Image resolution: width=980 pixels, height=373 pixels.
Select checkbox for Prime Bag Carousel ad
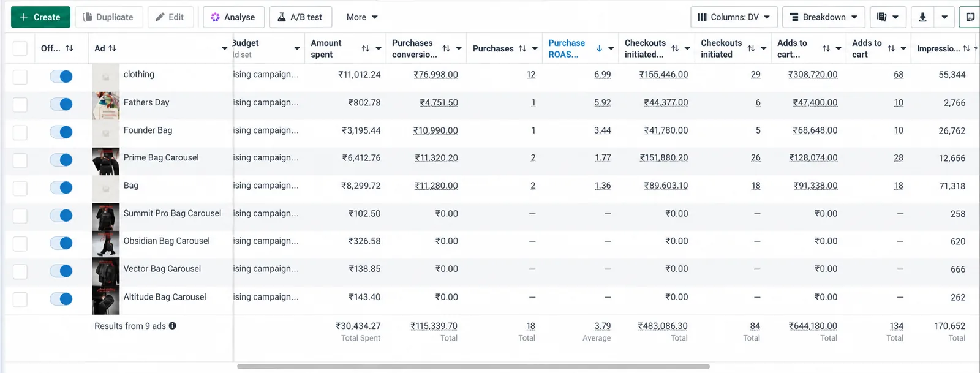[x=20, y=160]
